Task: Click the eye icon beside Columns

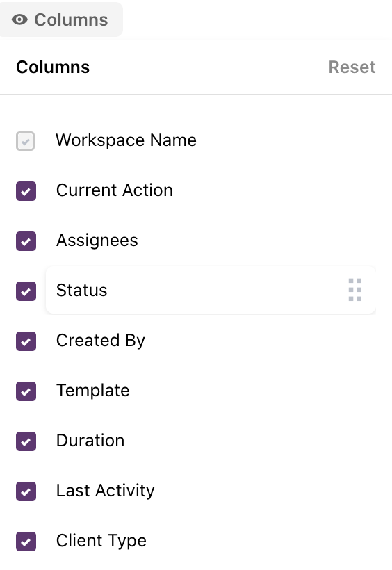Action: tap(19, 19)
